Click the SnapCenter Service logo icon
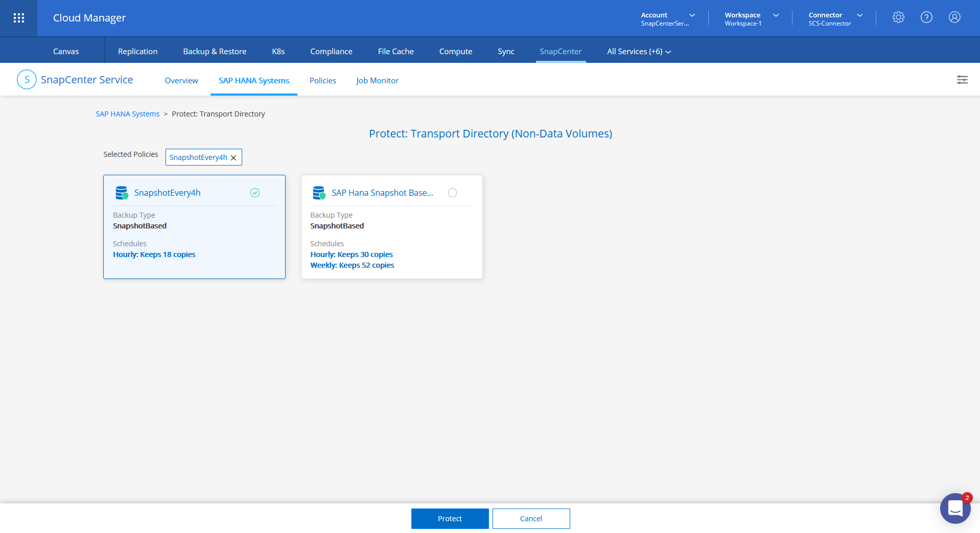 [27, 80]
